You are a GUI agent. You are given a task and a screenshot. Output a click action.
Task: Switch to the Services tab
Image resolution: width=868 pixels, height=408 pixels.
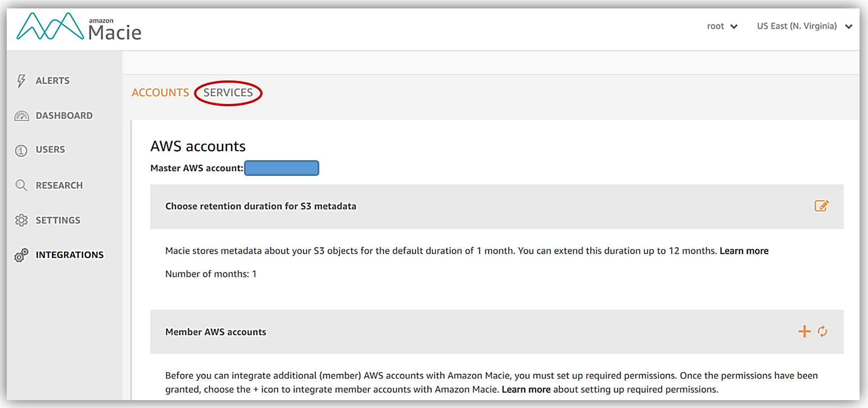(228, 93)
